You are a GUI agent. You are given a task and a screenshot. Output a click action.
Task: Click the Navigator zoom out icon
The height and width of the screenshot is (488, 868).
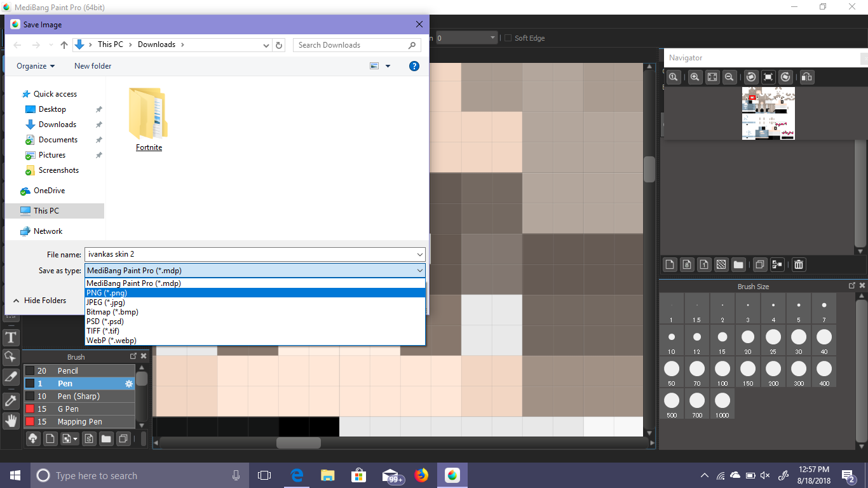[729, 77]
